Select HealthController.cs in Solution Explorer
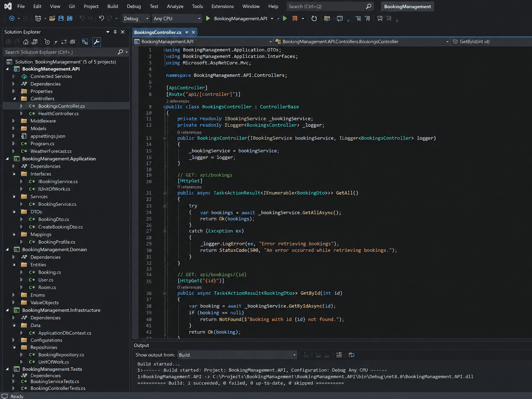The height and width of the screenshot is (399, 532). click(x=58, y=114)
